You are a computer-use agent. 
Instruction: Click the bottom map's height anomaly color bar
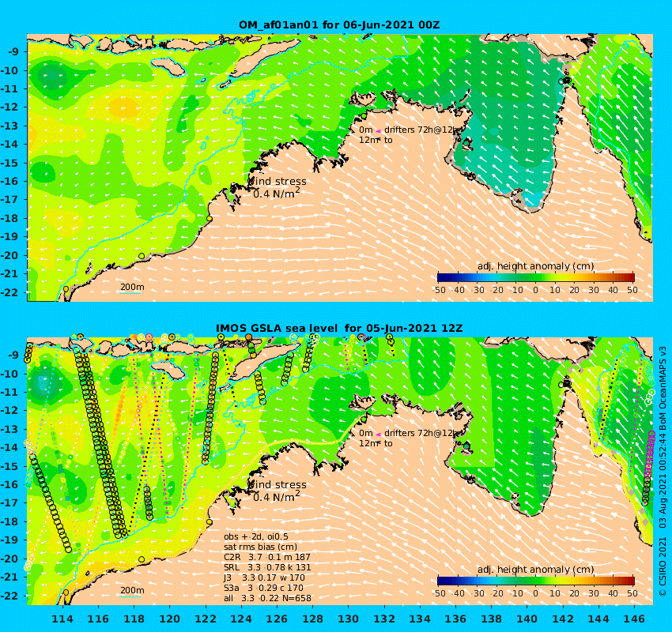536,581
